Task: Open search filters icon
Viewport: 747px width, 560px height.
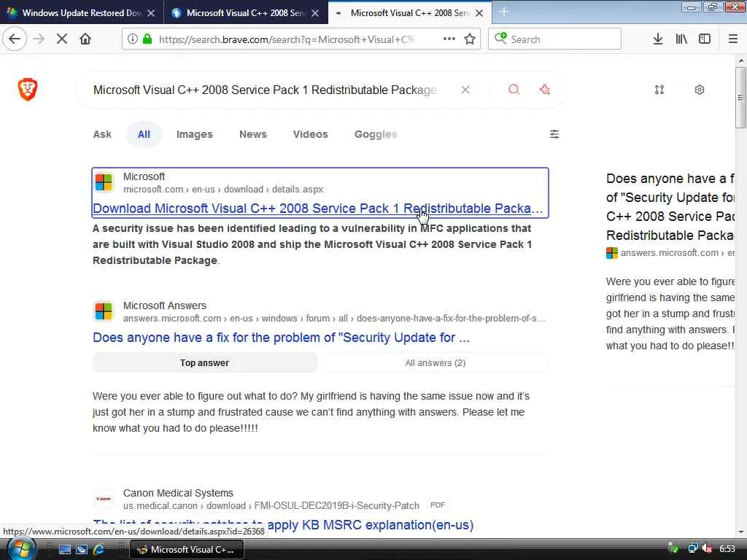Action: coord(554,134)
